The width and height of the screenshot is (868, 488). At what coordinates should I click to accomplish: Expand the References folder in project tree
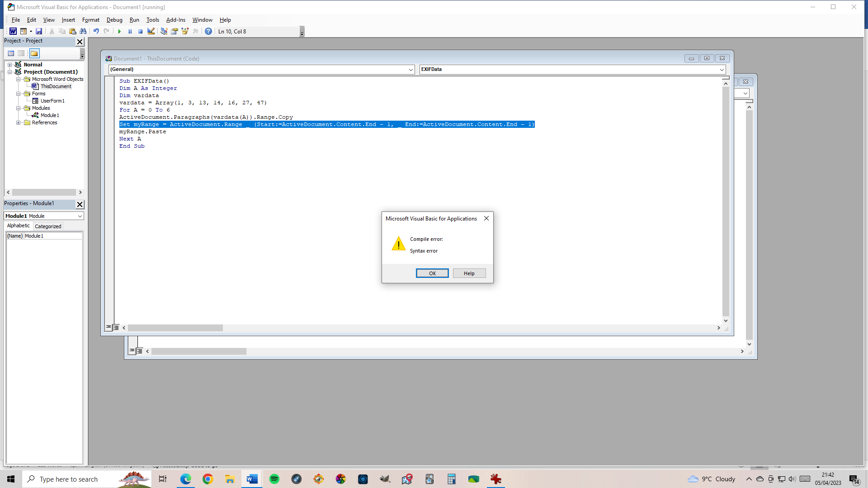coord(19,122)
